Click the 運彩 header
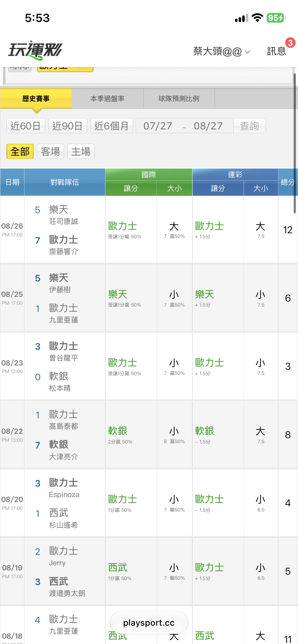Viewport: 298px width, 644px height. [x=235, y=175]
